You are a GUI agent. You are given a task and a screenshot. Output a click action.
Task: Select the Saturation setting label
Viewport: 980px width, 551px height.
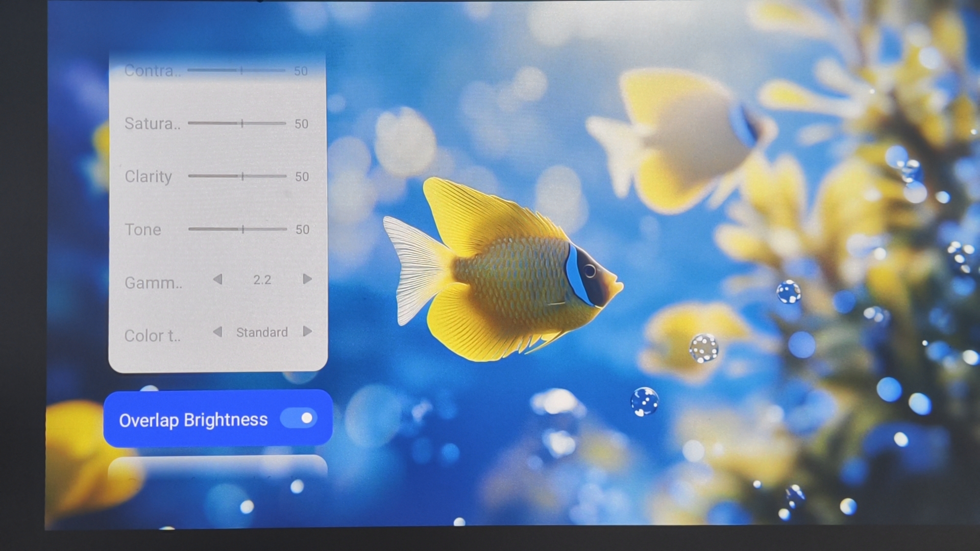tap(152, 123)
